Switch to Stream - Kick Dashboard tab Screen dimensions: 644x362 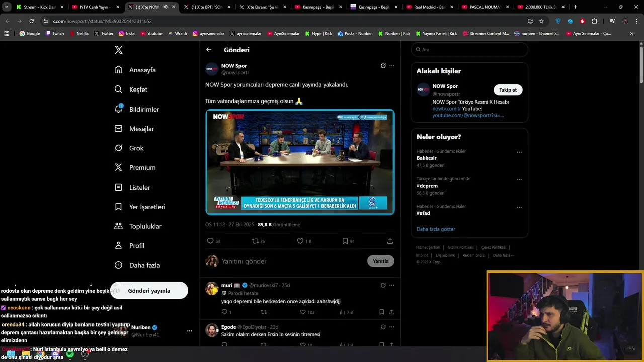point(40,7)
